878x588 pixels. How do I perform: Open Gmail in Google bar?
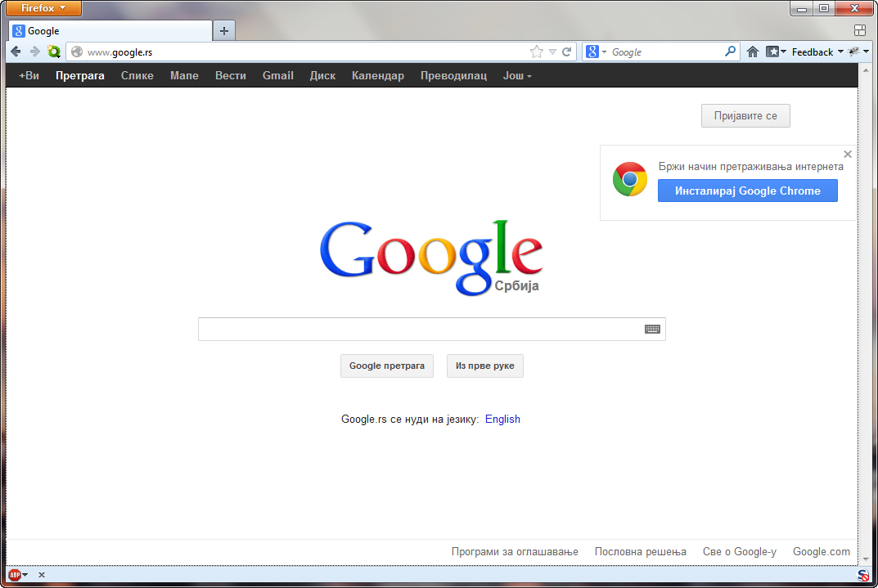pos(278,75)
